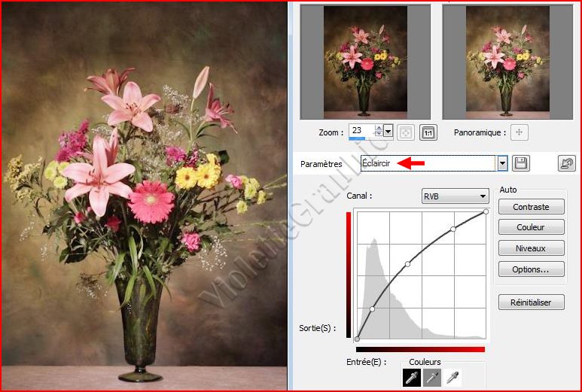Open the zoom value dropdown arrow
Screen dimensions: 582x392
[x=389, y=132]
